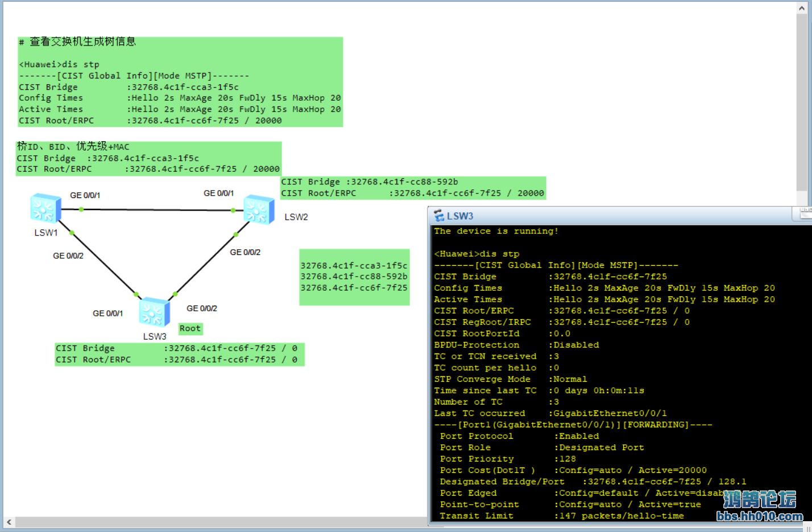812x532 pixels.
Task: Click the GE 0/0/1 label left of LSW3
Action: click(107, 314)
